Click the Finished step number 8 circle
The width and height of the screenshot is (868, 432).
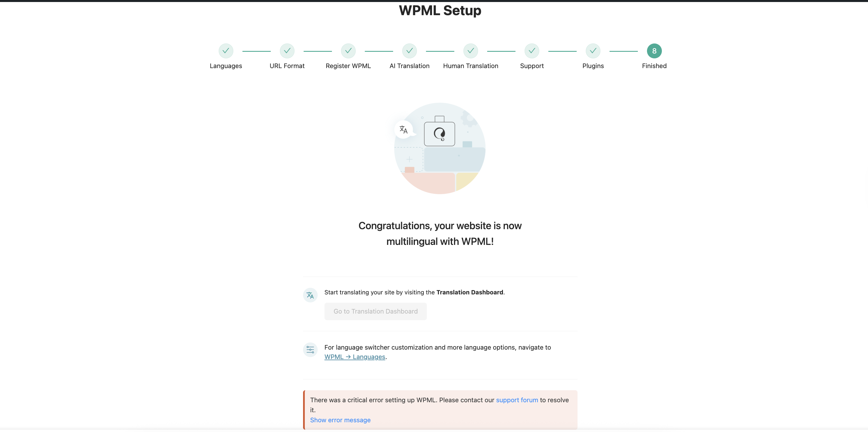pyautogui.click(x=654, y=51)
